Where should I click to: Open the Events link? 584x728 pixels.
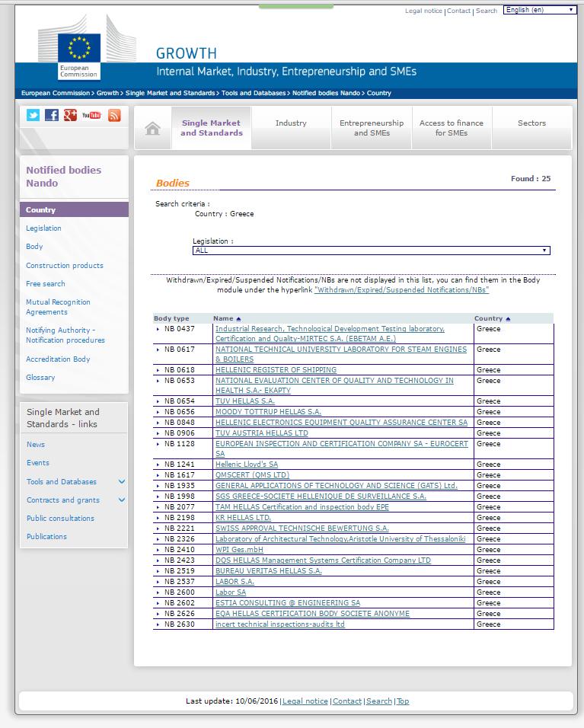click(x=37, y=463)
